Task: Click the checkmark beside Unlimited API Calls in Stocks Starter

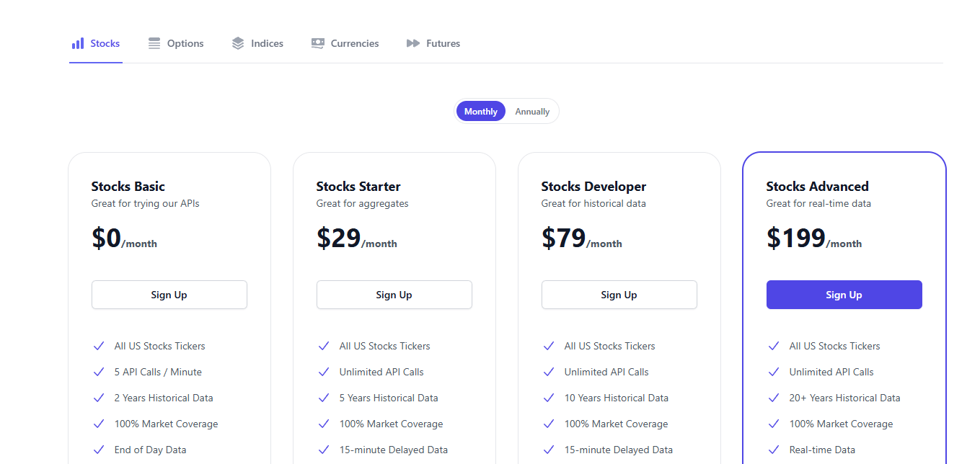Action: [324, 372]
